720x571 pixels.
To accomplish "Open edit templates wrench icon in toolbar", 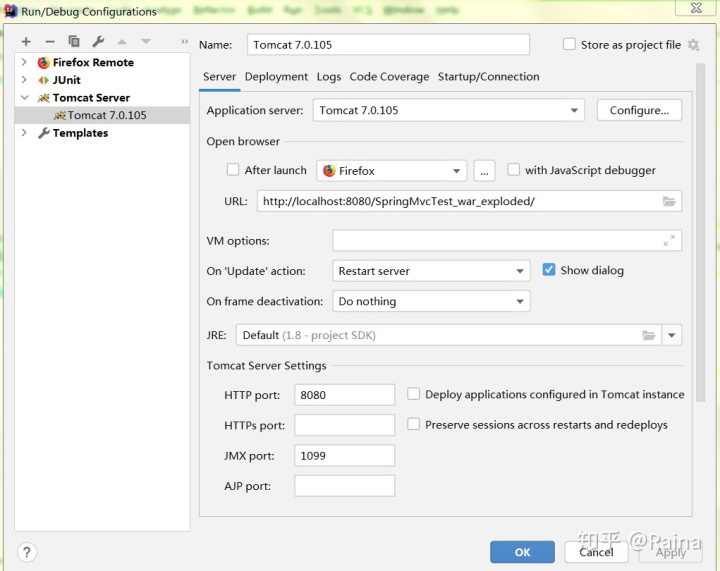I will point(98,41).
